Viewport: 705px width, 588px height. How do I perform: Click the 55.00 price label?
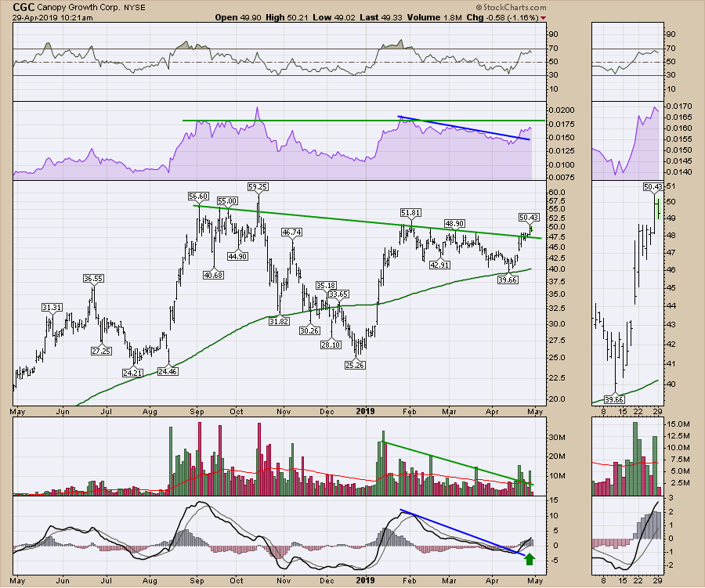227,200
